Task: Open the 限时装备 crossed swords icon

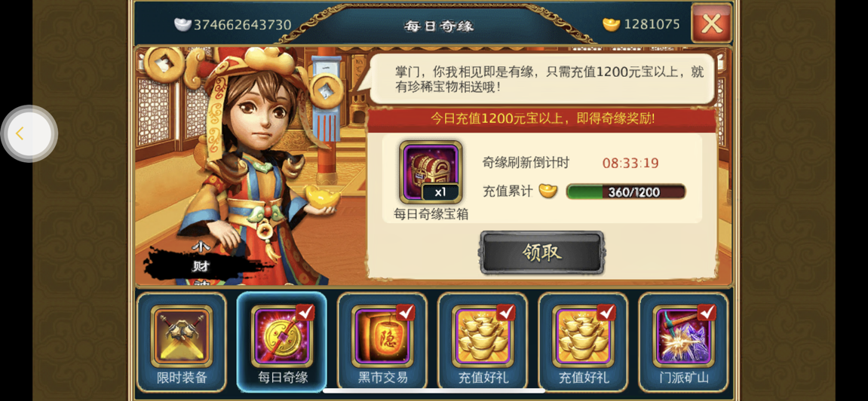Action: point(182,336)
